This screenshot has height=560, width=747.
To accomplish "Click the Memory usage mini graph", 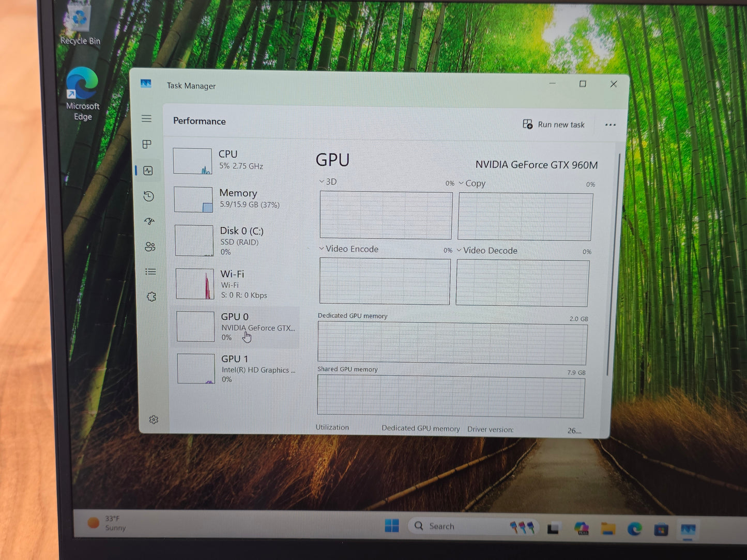I will point(193,199).
